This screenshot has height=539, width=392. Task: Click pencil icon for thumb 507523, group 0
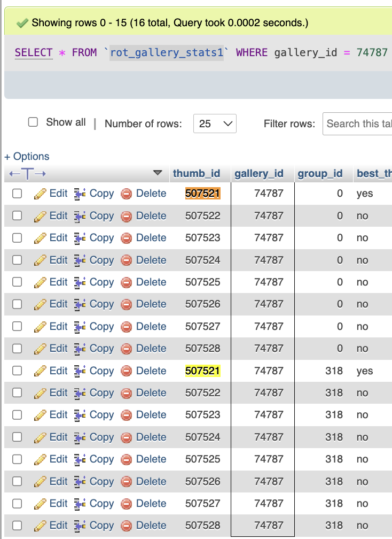(40, 238)
